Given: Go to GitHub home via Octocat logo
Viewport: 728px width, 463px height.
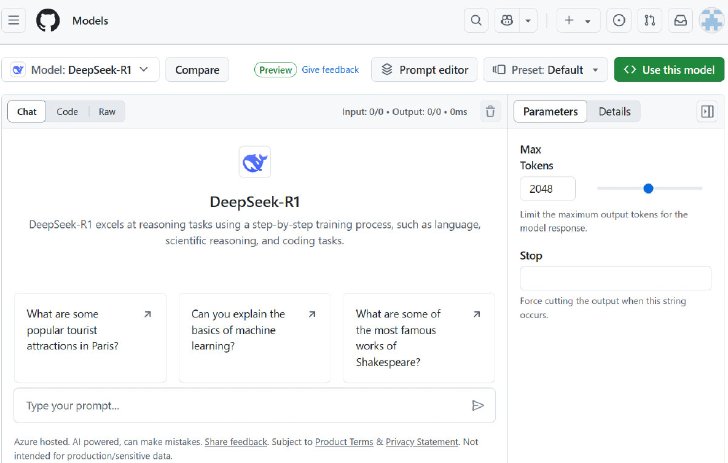Looking at the screenshot, I should pyautogui.click(x=48, y=20).
